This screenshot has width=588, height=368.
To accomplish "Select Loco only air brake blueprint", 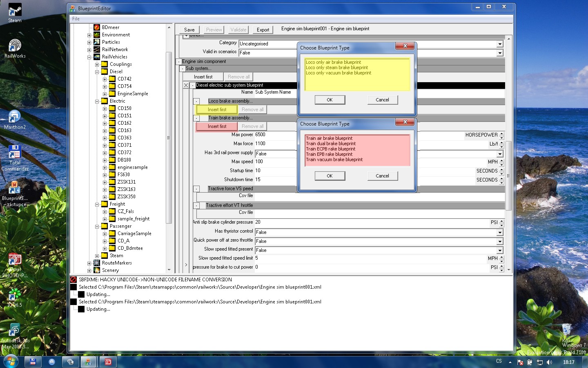I will (333, 62).
